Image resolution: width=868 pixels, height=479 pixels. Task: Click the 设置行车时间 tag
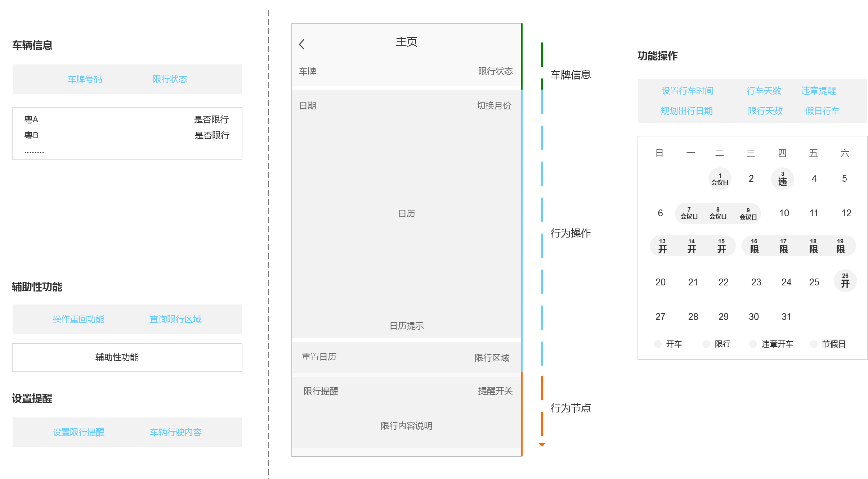(x=687, y=91)
